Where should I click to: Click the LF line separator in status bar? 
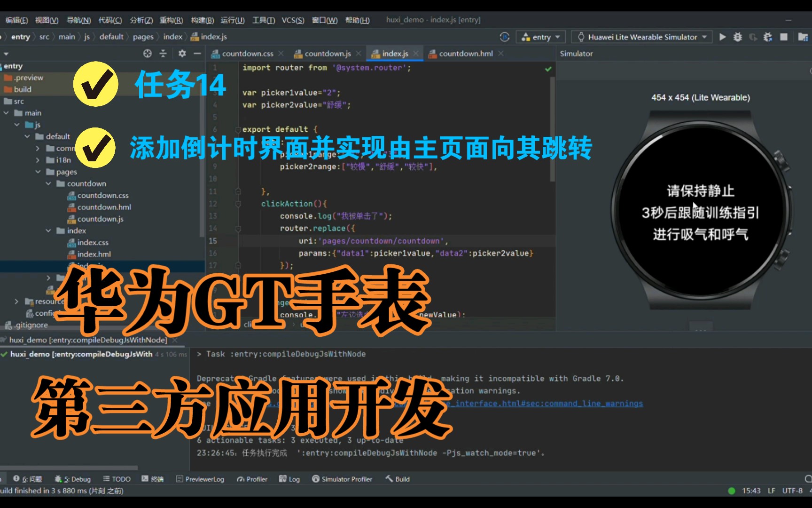pyautogui.click(x=771, y=491)
